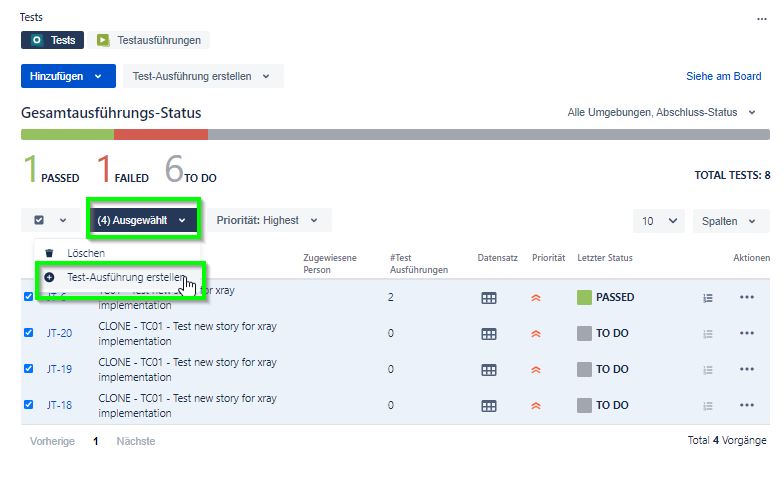Screen dimensions: 784x483
Task: Click the highest priority icon in the JT-18 row
Action: pos(536,406)
